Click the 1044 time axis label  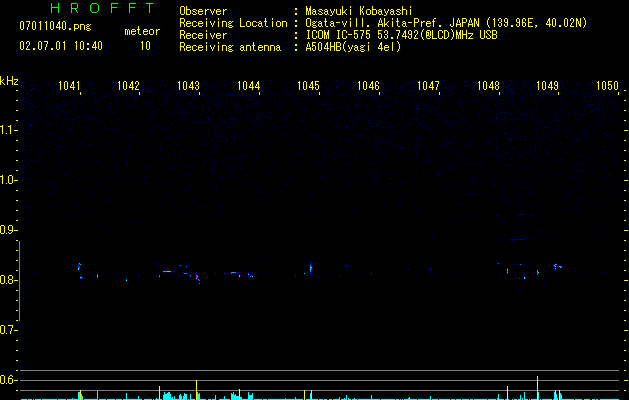(248, 86)
